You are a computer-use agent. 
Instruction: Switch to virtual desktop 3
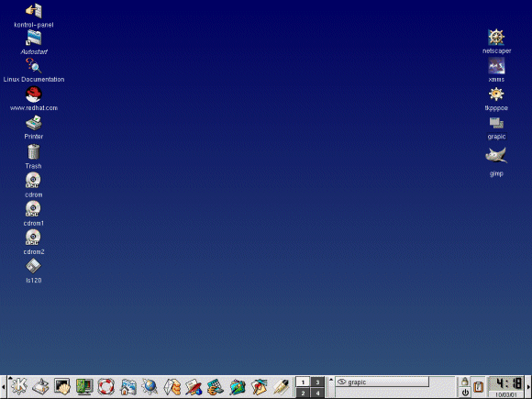pyautogui.click(x=317, y=382)
